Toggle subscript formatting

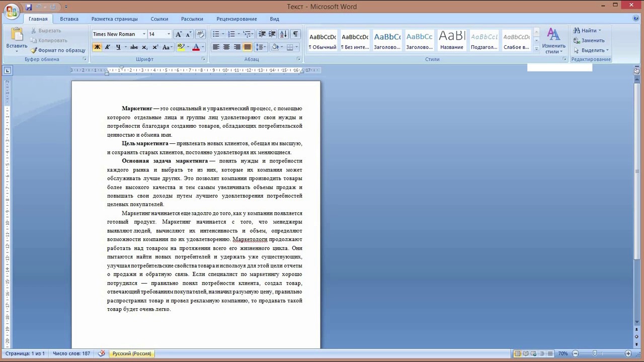pos(145,47)
